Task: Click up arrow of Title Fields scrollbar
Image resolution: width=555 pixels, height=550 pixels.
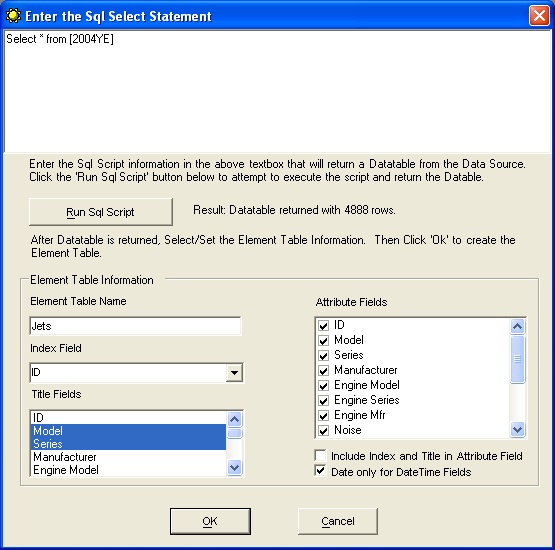Action: point(235,419)
